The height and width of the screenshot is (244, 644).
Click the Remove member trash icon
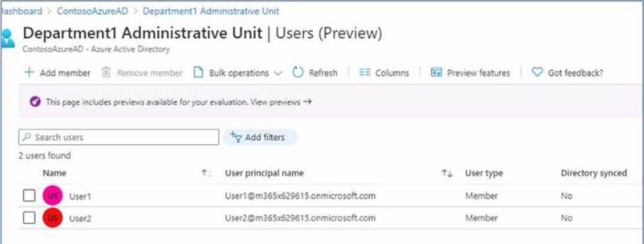coord(106,73)
